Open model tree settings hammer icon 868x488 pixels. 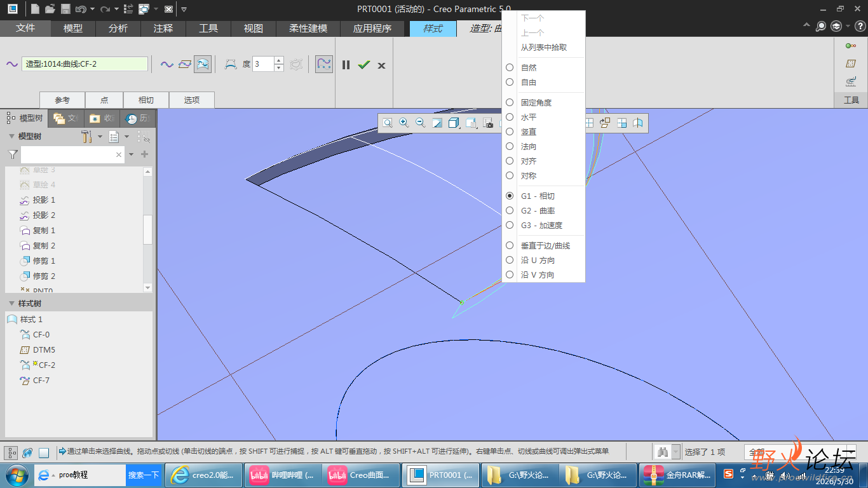(x=87, y=137)
